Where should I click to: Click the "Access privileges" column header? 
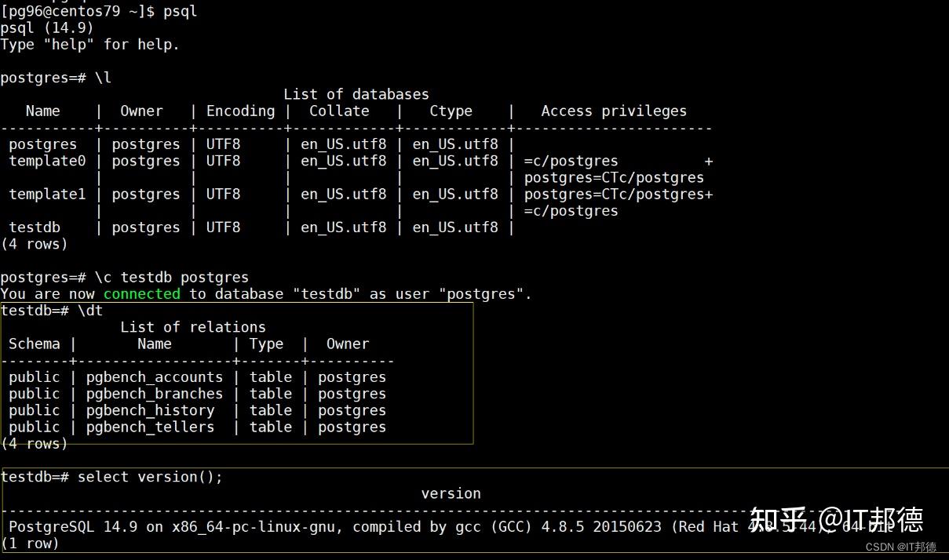tap(613, 111)
